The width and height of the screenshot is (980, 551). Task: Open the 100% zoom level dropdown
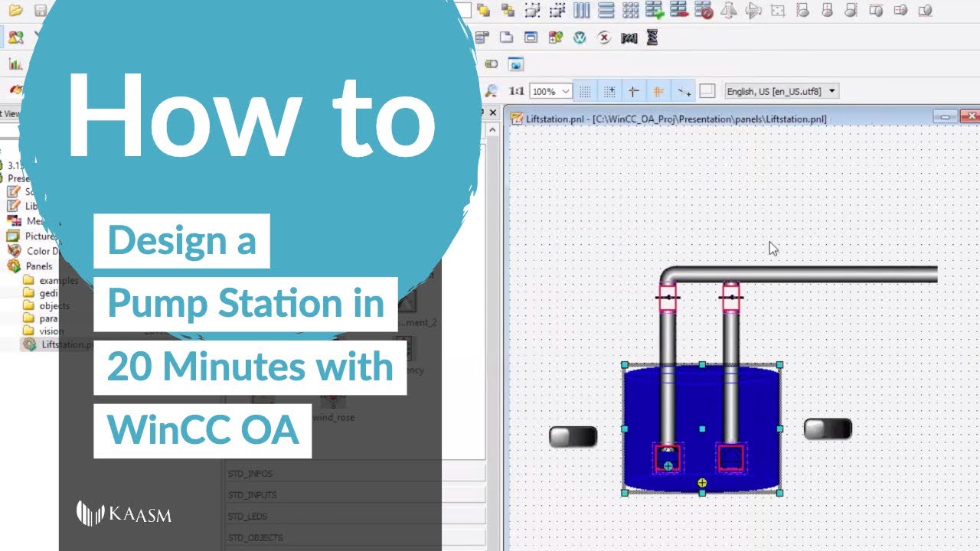(x=550, y=91)
